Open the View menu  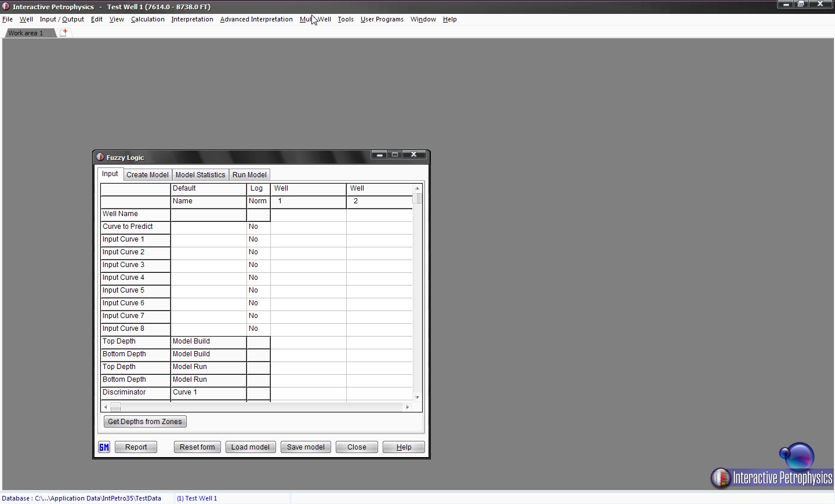(x=117, y=19)
